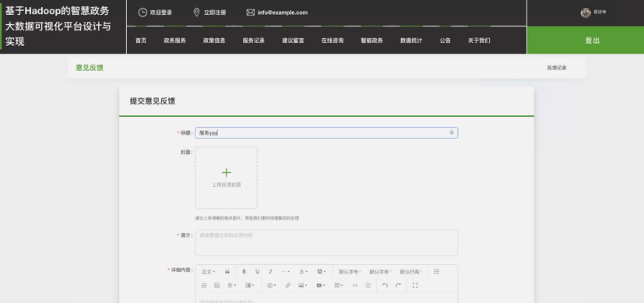This screenshot has width=644, height=303.
Task: Expand the more text styles dropdown
Action: point(286,272)
